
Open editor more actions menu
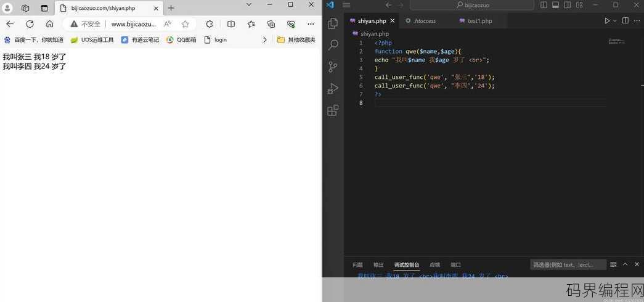pyautogui.click(x=637, y=20)
